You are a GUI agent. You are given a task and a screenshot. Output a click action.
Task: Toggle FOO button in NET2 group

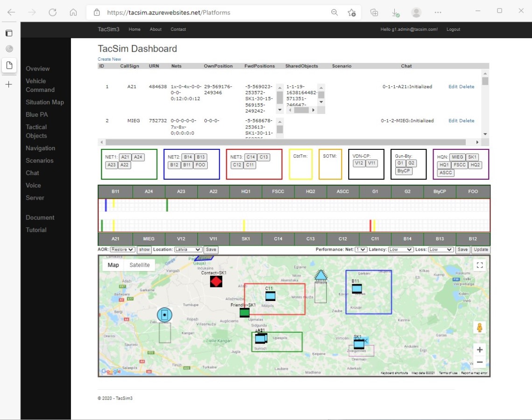pyautogui.click(x=200, y=165)
